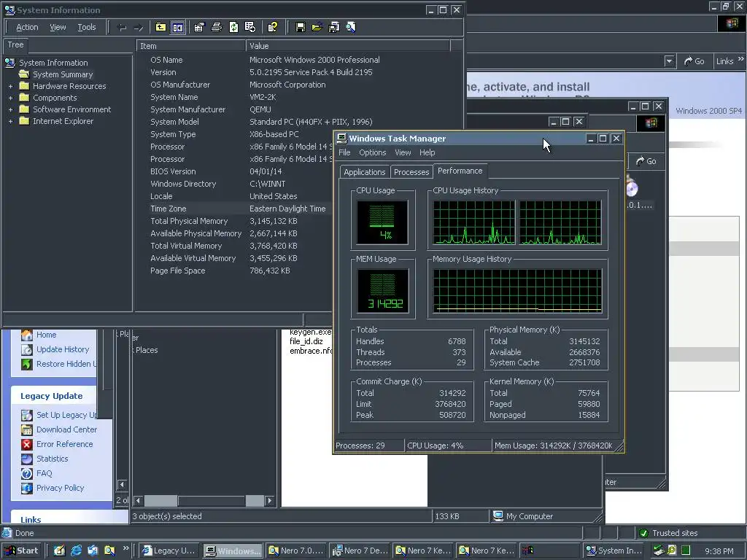This screenshot has height=560, width=747.
Task: Expand the Components tree node
Action: [x=10, y=98]
